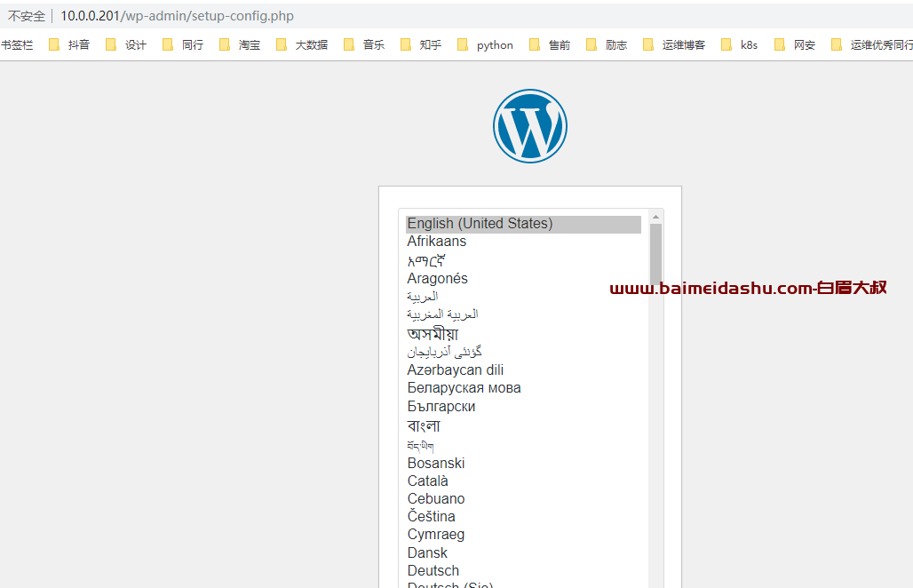The image size is (913, 588).
Task: Select Català language option
Action: click(x=523, y=481)
